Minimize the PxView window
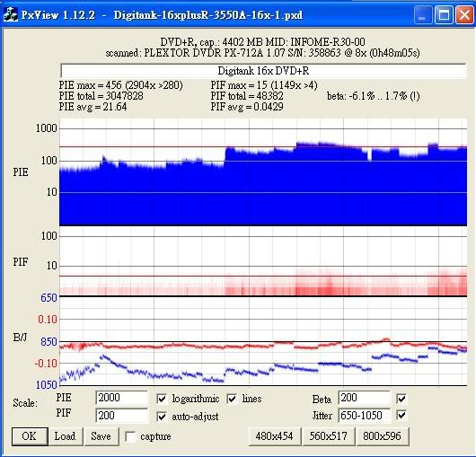The image size is (476, 457). [x=423, y=15]
